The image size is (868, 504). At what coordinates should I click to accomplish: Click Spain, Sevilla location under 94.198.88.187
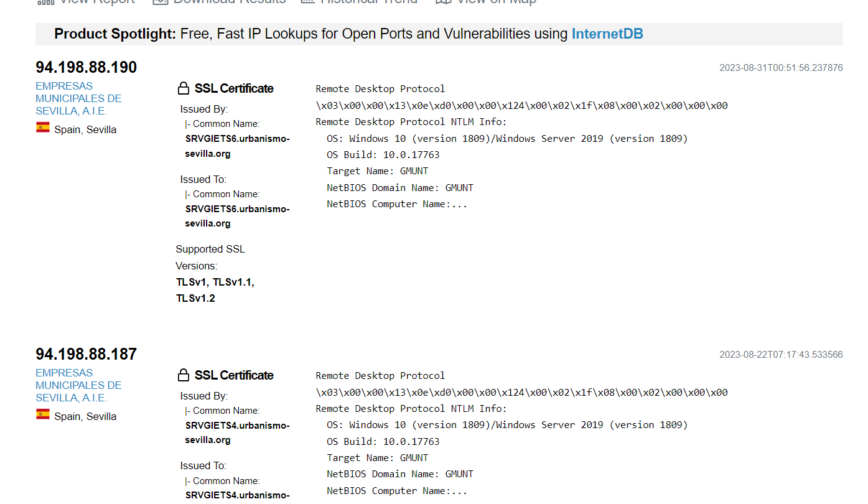pyautogui.click(x=85, y=416)
